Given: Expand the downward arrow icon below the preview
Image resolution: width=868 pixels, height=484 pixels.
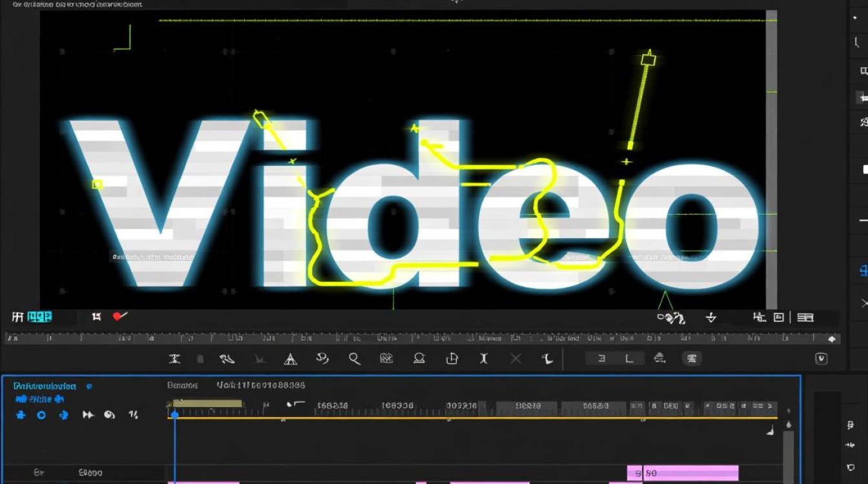Looking at the screenshot, I should pyautogui.click(x=711, y=317).
